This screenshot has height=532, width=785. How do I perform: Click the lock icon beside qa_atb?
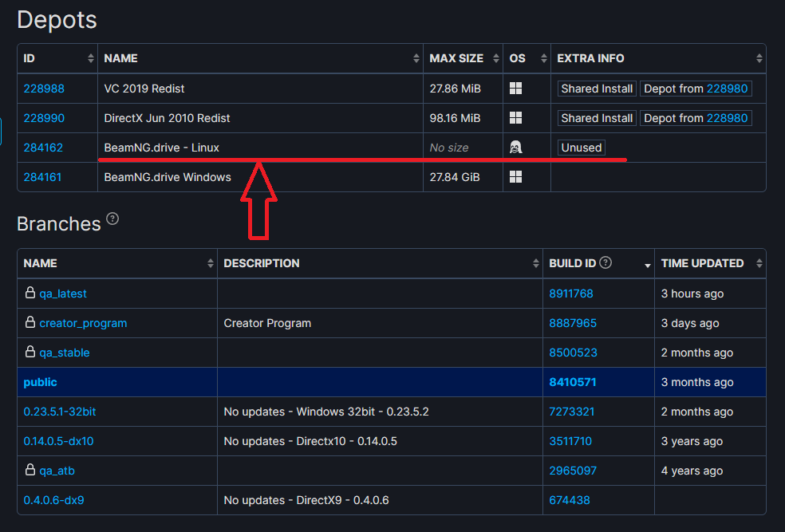pos(30,470)
